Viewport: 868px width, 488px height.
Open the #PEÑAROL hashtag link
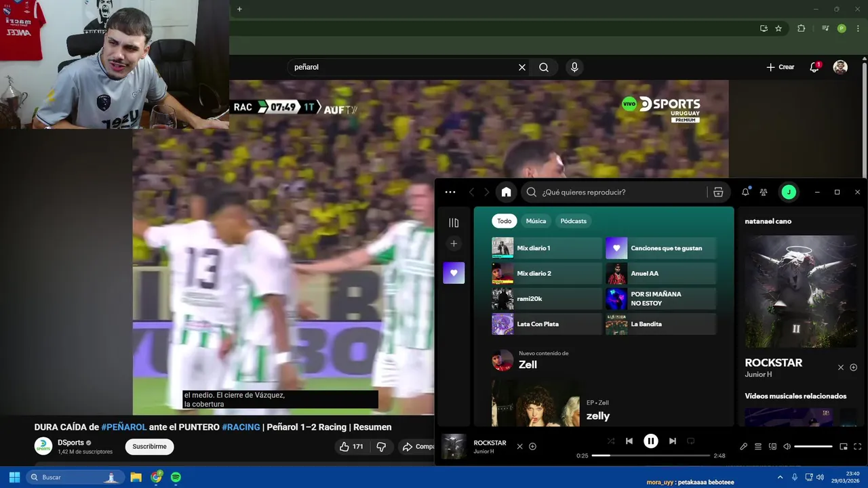[x=124, y=427]
